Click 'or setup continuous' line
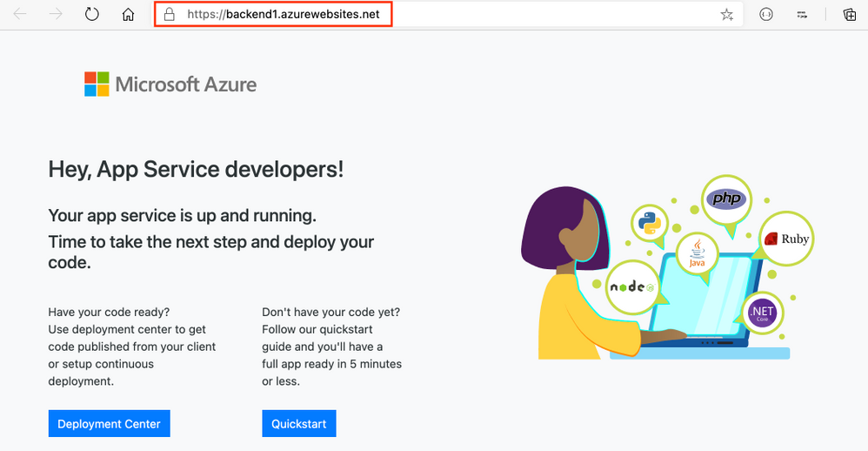 (101, 364)
